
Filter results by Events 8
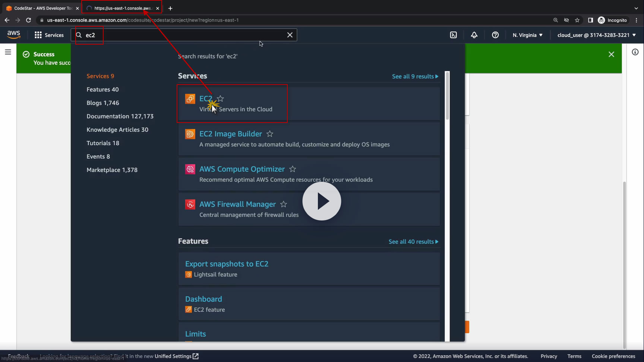[98, 156]
